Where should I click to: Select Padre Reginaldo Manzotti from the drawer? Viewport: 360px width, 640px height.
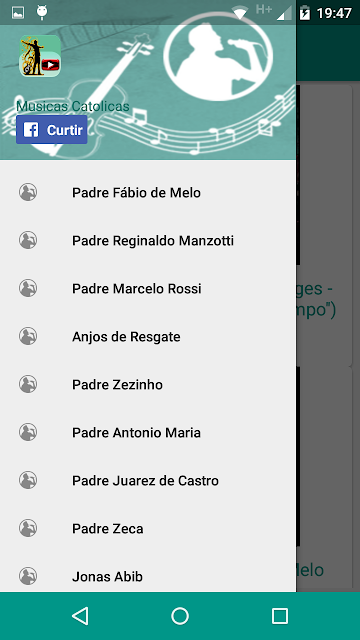[x=148, y=240]
